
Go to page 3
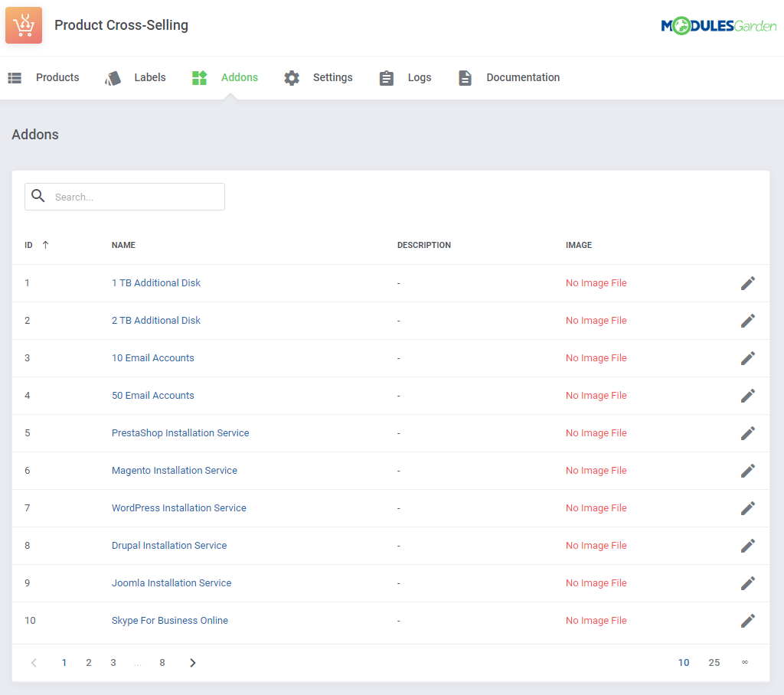(113, 663)
